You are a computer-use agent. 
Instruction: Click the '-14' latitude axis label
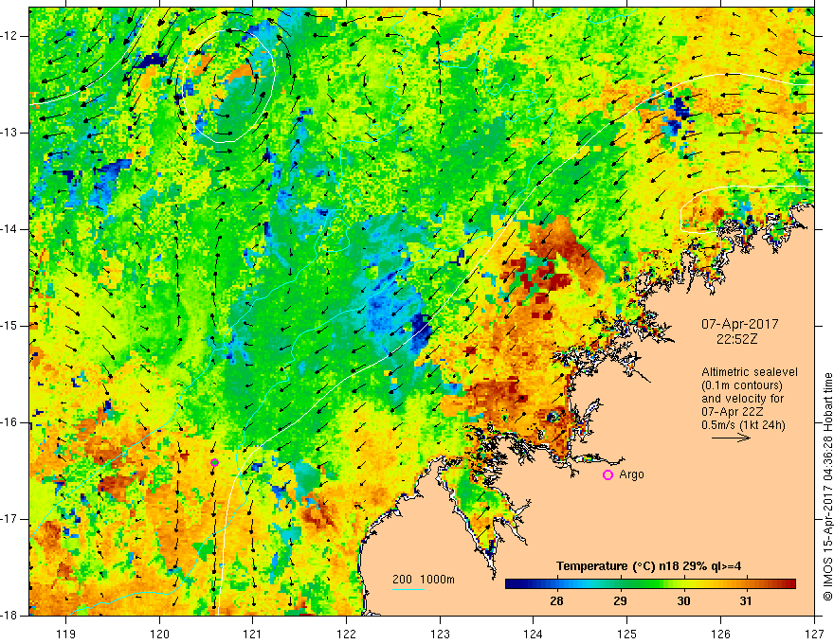tap(10, 229)
